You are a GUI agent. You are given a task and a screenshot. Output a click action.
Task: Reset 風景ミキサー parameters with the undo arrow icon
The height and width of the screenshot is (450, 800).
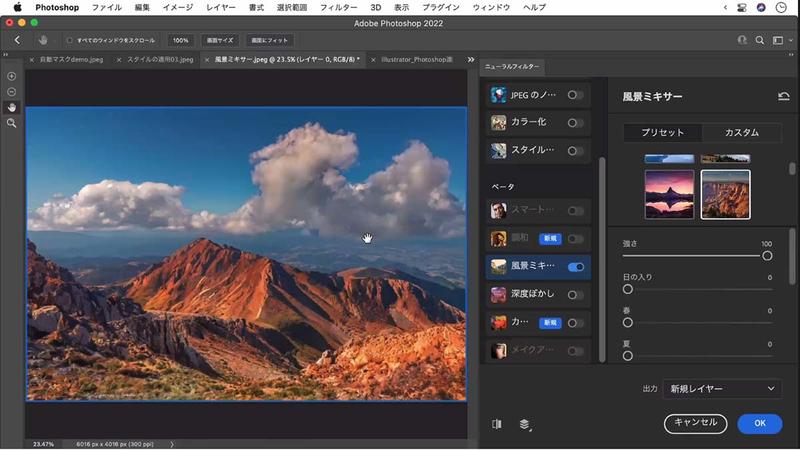click(x=784, y=96)
